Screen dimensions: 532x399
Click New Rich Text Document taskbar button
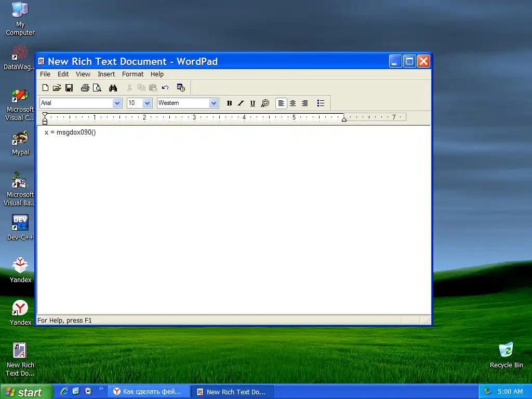[x=232, y=392]
